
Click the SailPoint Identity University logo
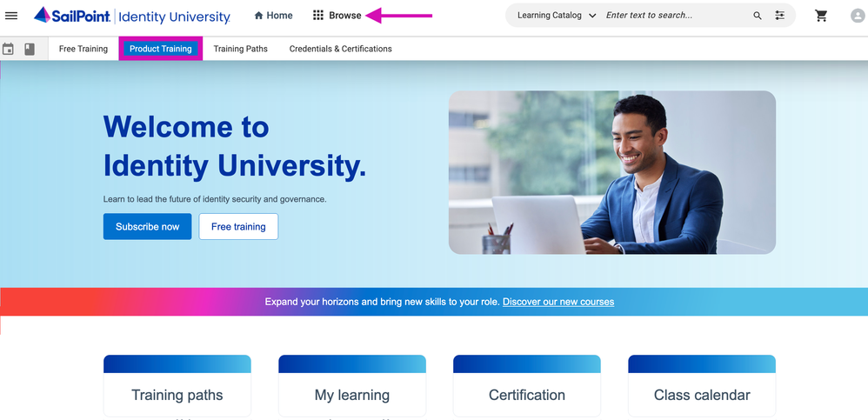coord(132,16)
